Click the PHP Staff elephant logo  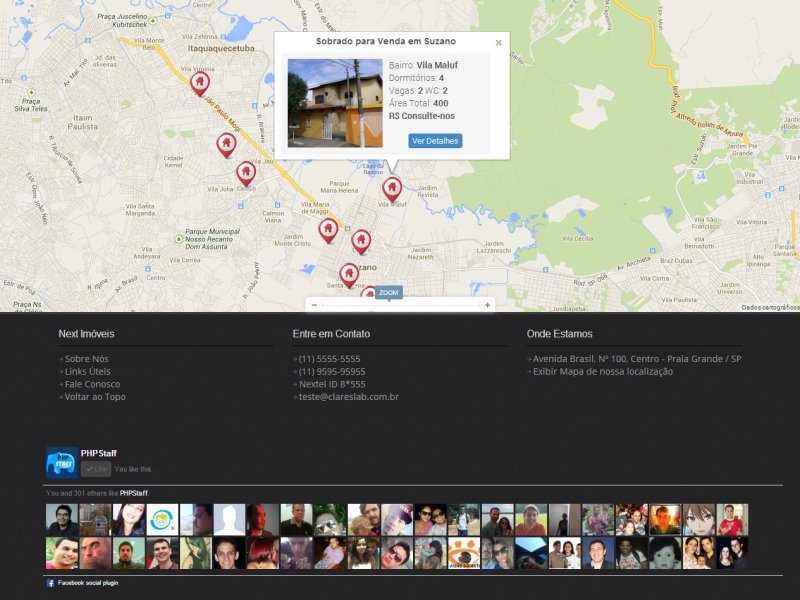(x=62, y=463)
